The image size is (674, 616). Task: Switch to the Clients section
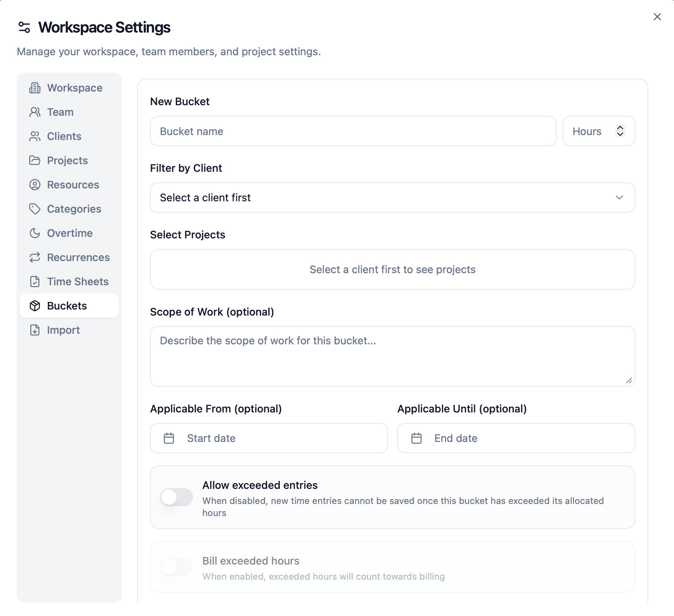(69, 136)
